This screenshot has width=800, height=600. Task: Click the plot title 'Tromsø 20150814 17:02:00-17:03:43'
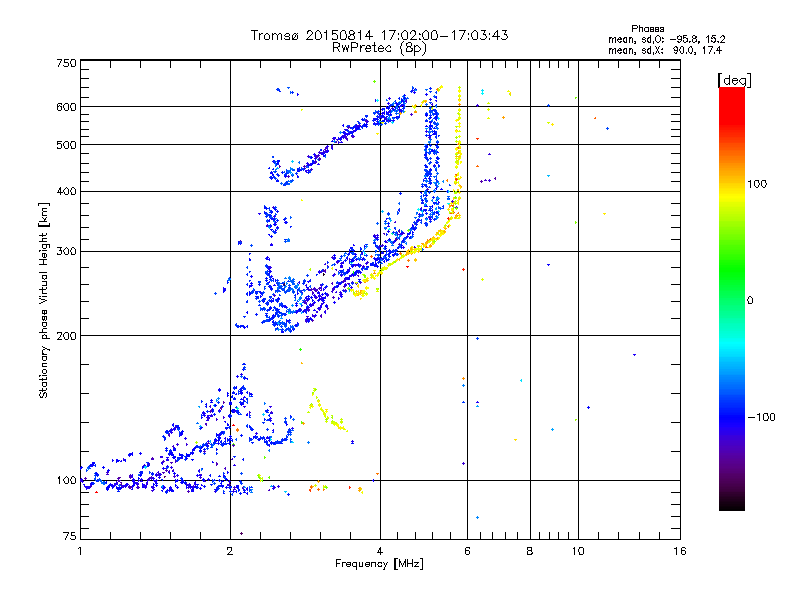[379, 35]
